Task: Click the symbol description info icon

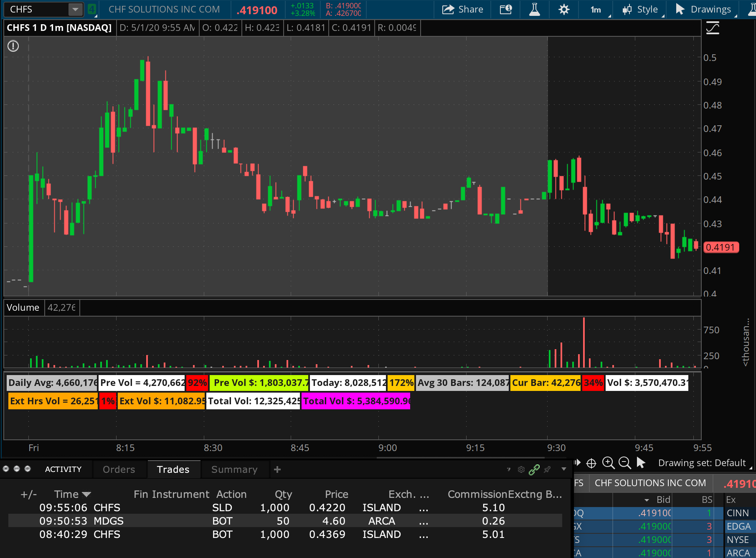Action: 506,9
